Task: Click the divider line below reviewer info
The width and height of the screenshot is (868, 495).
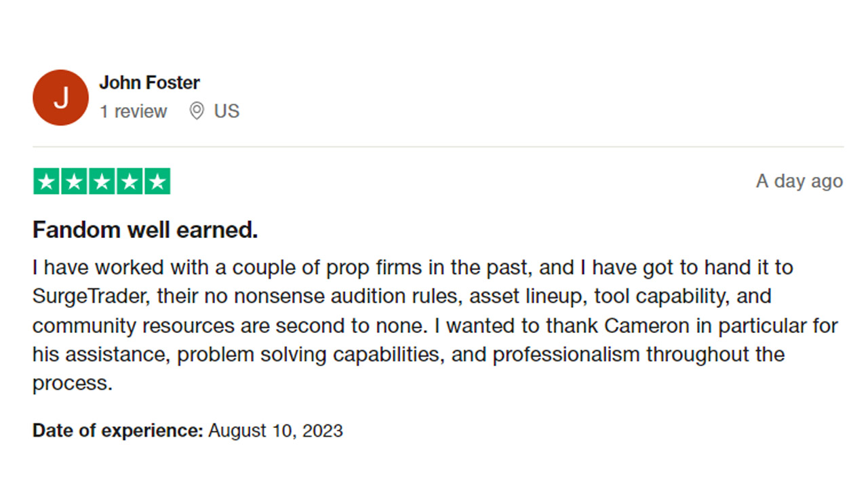Action: pos(438,146)
